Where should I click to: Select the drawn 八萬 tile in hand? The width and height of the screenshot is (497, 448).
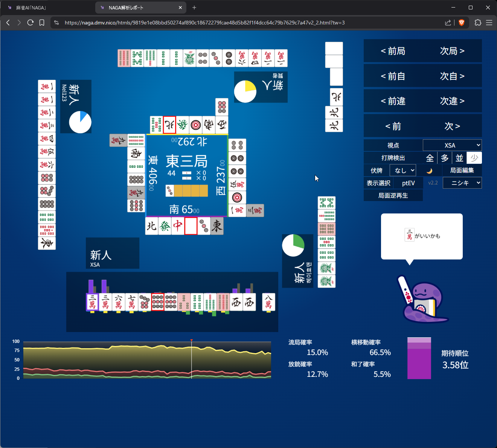pyautogui.click(x=268, y=302)
